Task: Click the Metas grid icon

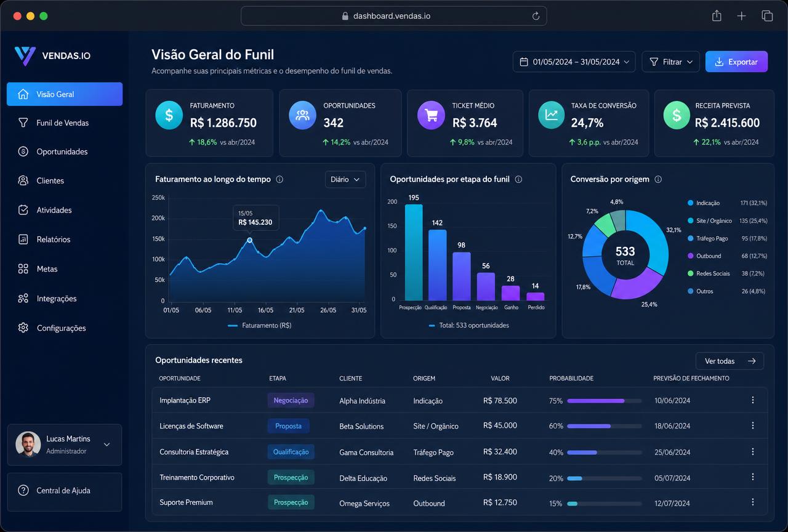Action: (x=23, y=268)
